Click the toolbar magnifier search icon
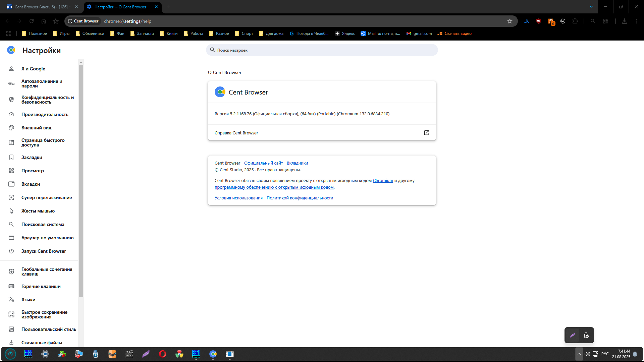The image size is (644, 362). [x=593, y=21]
